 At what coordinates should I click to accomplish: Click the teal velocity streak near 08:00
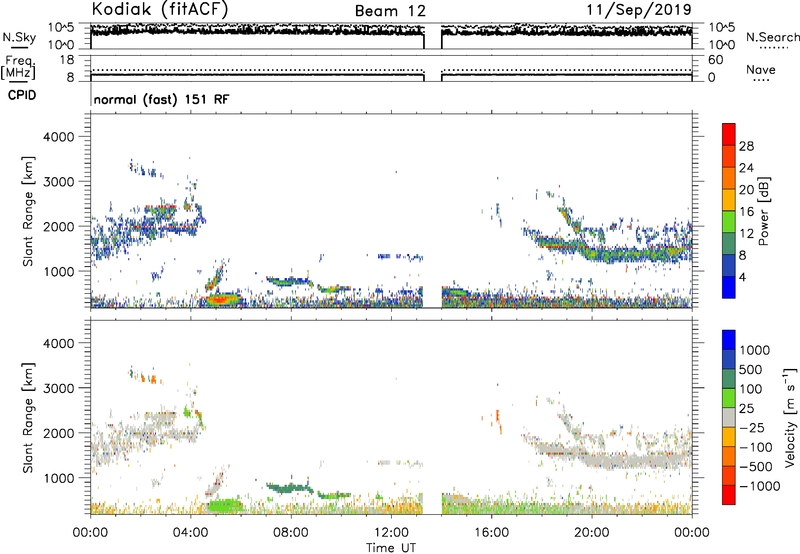tap(288, 488)
